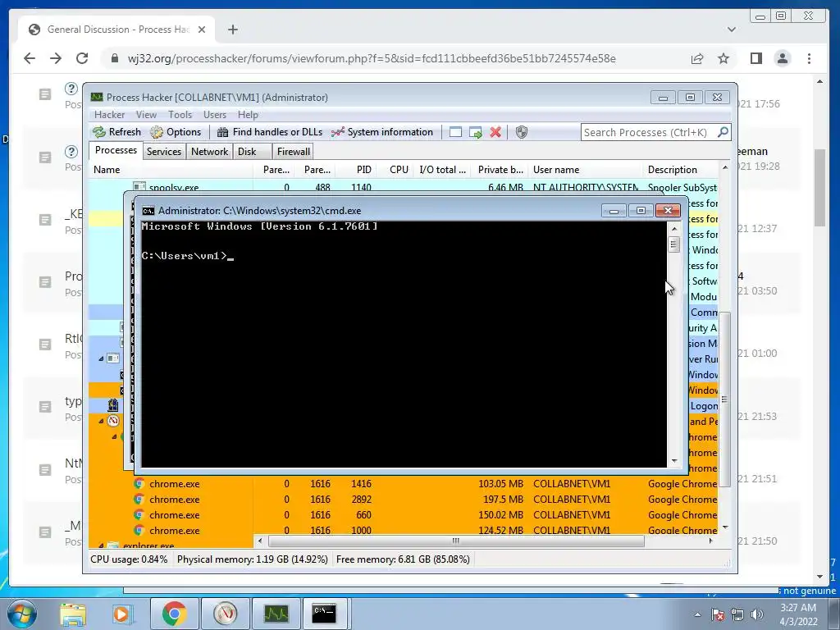Image resolution: width=840 pixels, height=630 pixels.
Task: Open Windows Explorer from the taskbar
Action: [x=72, y=614]
